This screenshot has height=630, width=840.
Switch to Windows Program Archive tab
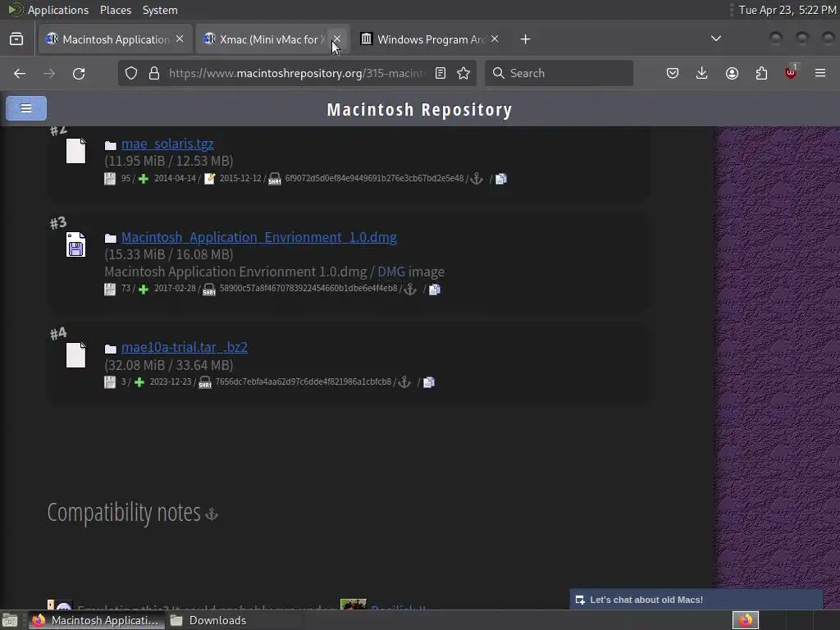pyautogui.click(x=430, y=39)
